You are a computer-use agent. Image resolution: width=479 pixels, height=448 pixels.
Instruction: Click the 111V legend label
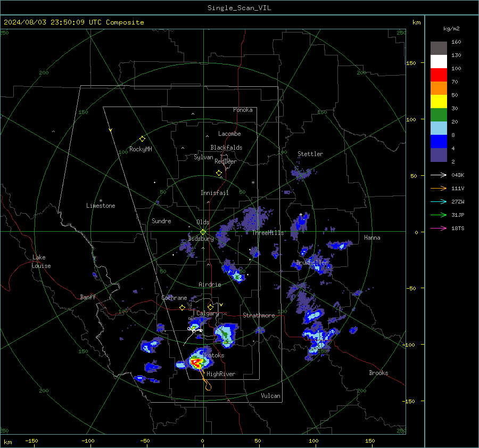pyautogui.click(x=458, y=189)
